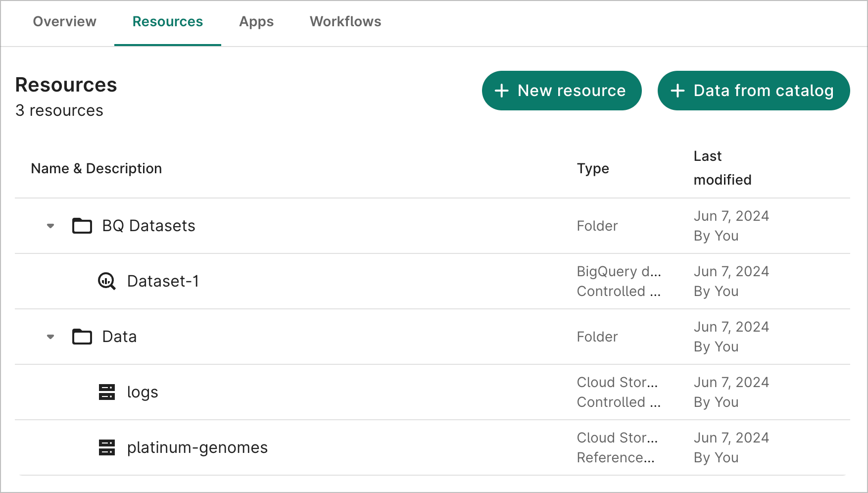Switch to the Overview tab

[65, 22]
